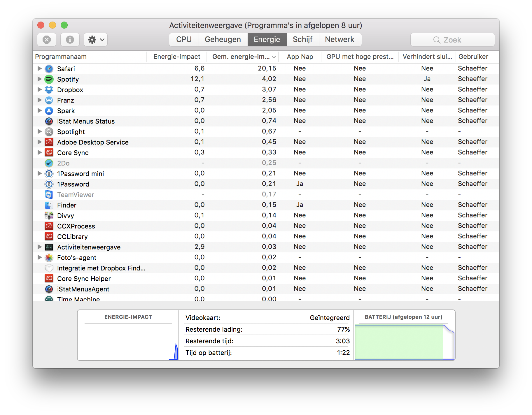The image size is (532, 415).
Task: Click the process info button
Action: pyautogui.click(x=70, y=40)
